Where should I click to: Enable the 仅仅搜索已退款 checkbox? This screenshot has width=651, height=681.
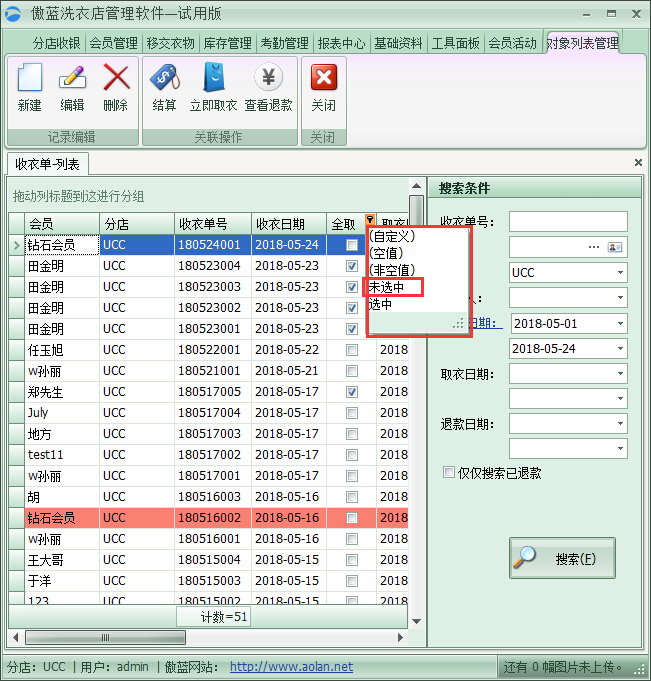[449, 472]
